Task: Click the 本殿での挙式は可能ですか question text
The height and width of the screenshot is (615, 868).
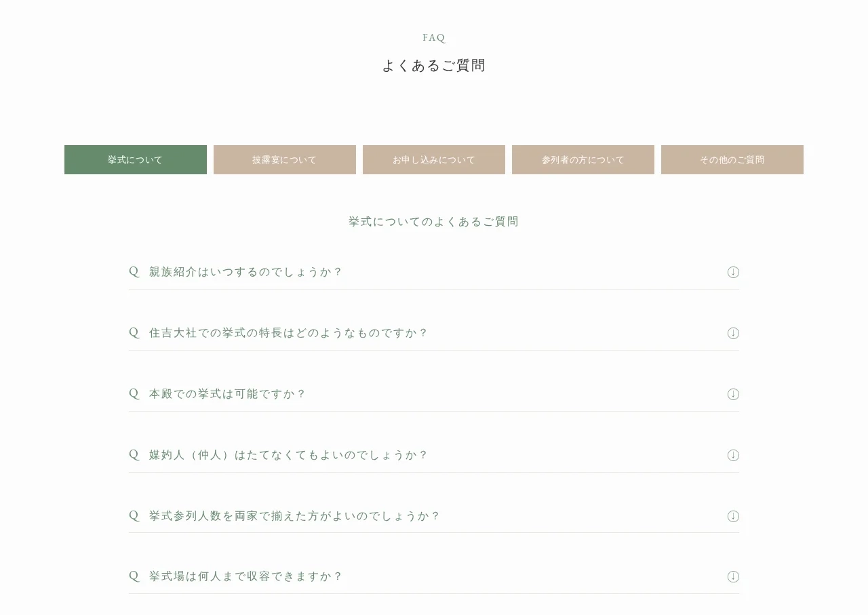Action: [x=228, y=393]
